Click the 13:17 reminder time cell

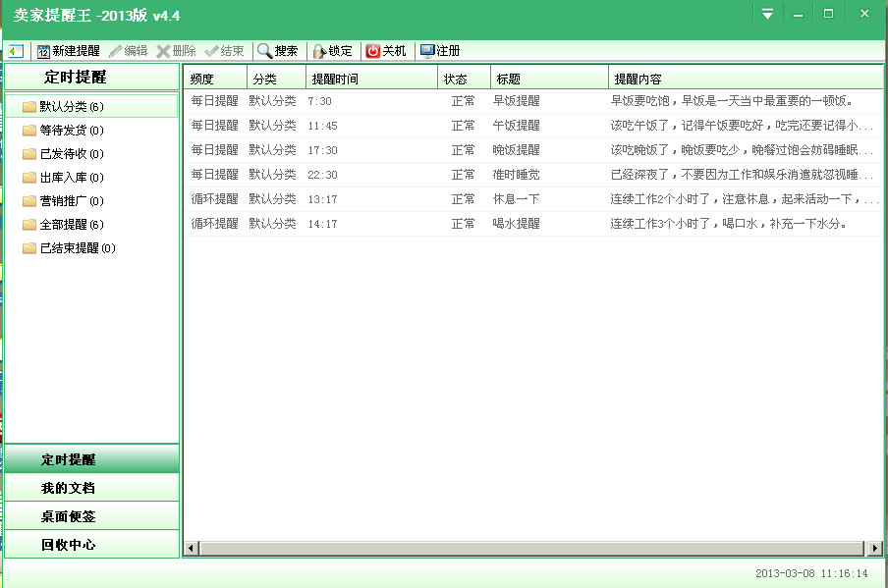click(322, 199)
